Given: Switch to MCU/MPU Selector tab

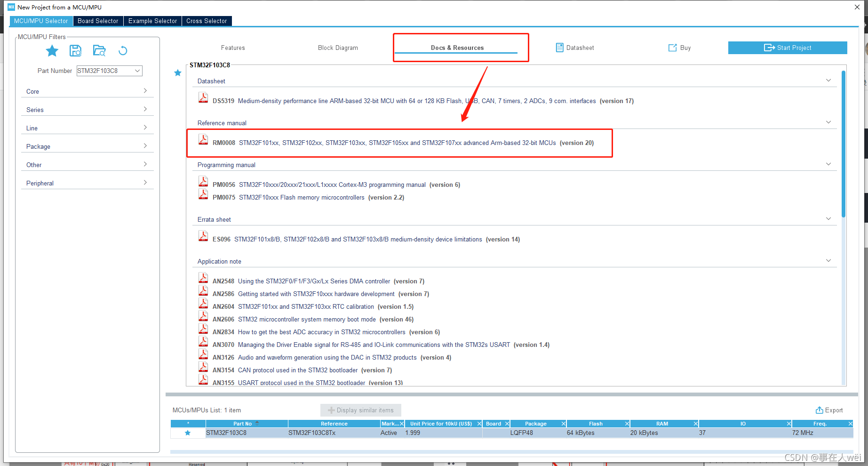Looking at the screenshot, I should (41, 21).
